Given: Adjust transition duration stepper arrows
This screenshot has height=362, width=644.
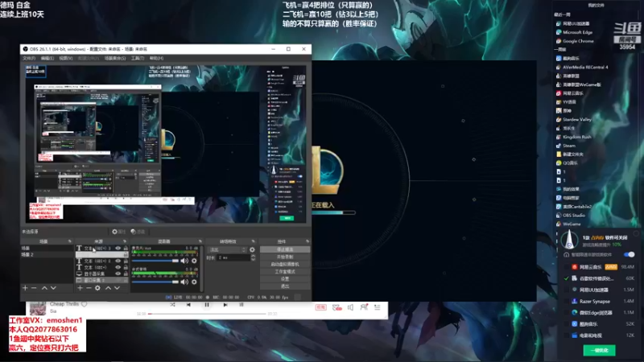Looking at the screenshot, I should [253, 257].
